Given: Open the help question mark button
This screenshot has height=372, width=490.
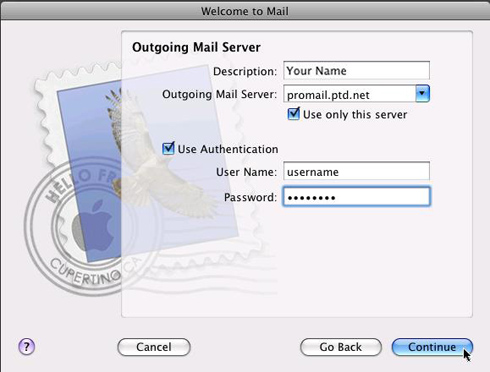Looking at the screenshot, I should [x=26, y=347].
